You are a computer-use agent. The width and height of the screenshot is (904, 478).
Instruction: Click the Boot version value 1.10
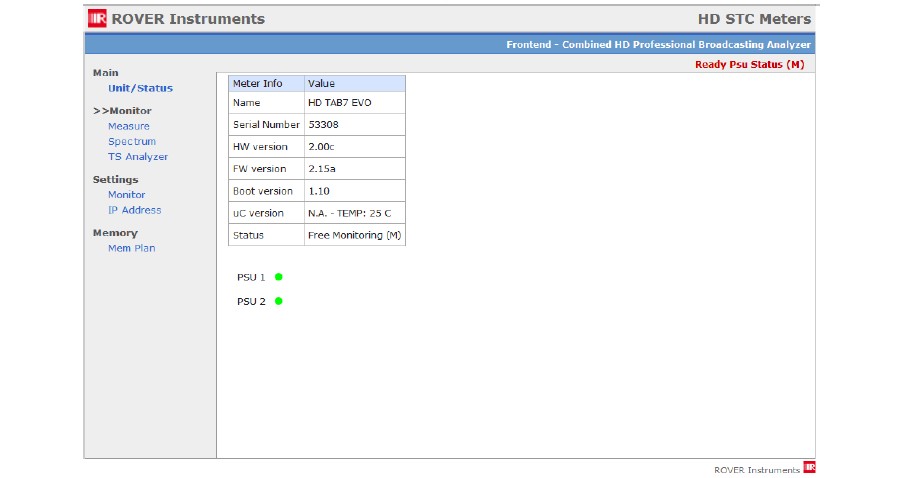pyautogui.click(x=319, y=191)
